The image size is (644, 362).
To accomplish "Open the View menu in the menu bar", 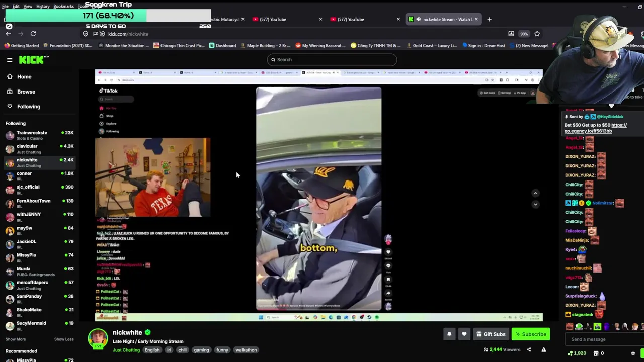I will click(x=28, y=6).
